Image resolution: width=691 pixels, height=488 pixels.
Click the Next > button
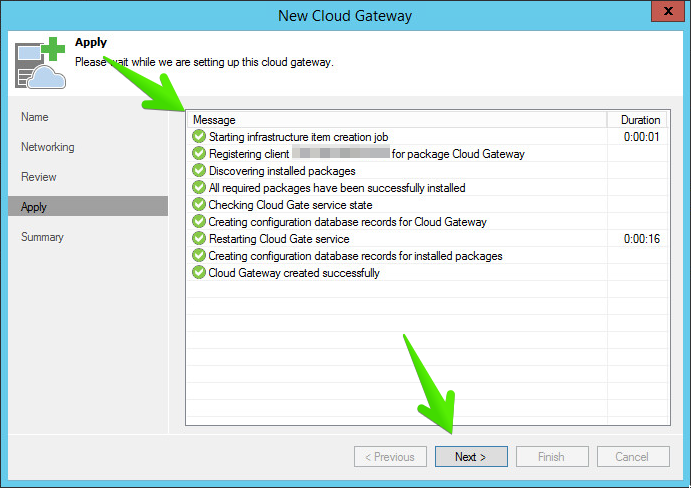point(471,457)
